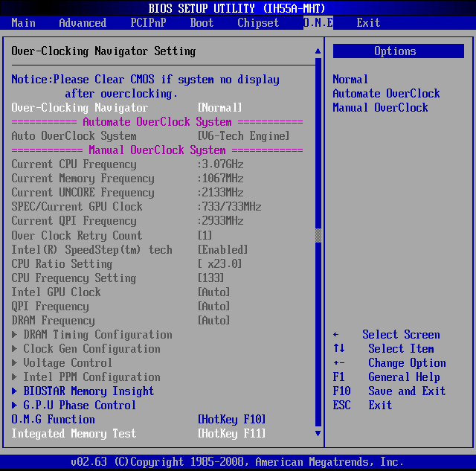The width and height of the screenshot is (476, 471).
Task: Open DRAM Timing Configuration submenu
Action: click(x=97, y=335)
